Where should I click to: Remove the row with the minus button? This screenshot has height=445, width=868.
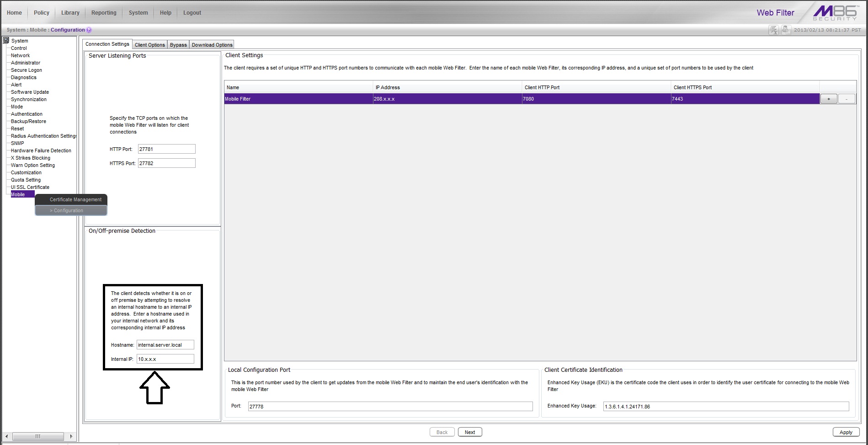point(847,99)
